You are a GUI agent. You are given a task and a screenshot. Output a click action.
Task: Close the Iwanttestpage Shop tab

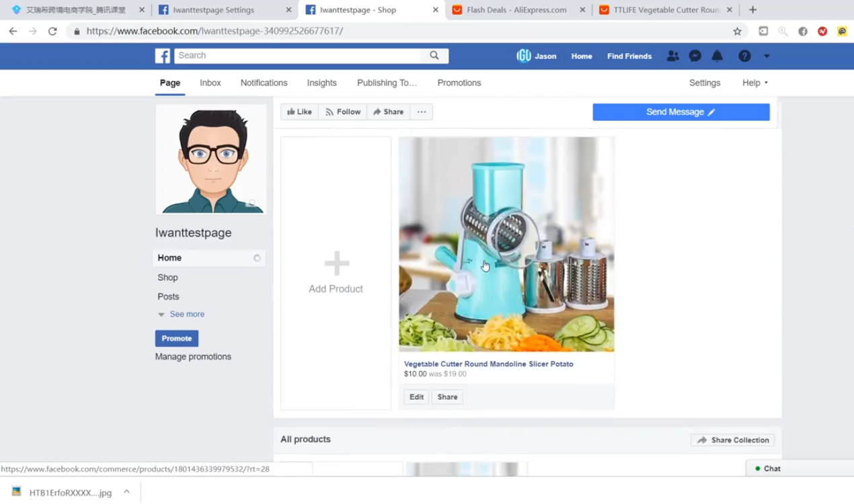click(436, 10)
